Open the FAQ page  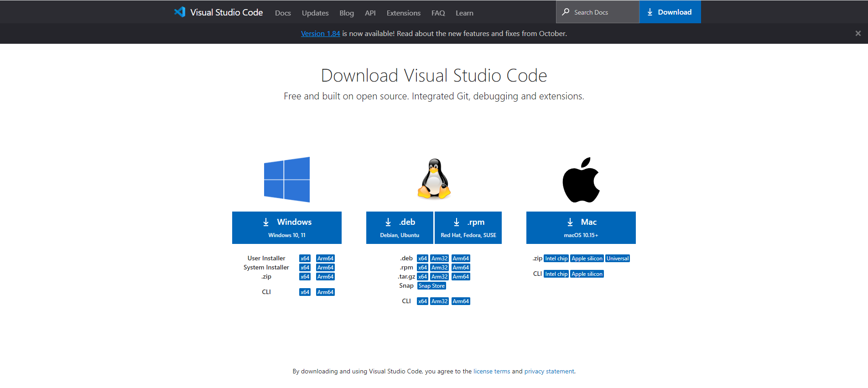438,13
